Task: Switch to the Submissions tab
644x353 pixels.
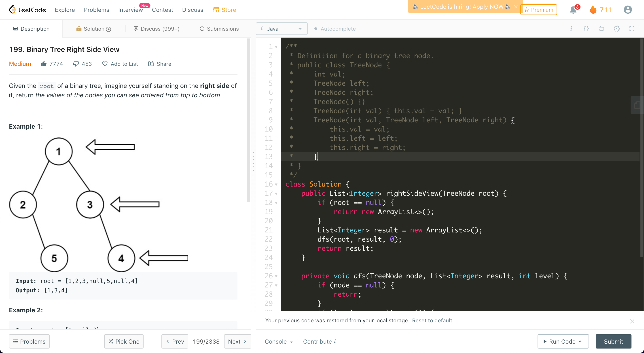Action: 219,29
